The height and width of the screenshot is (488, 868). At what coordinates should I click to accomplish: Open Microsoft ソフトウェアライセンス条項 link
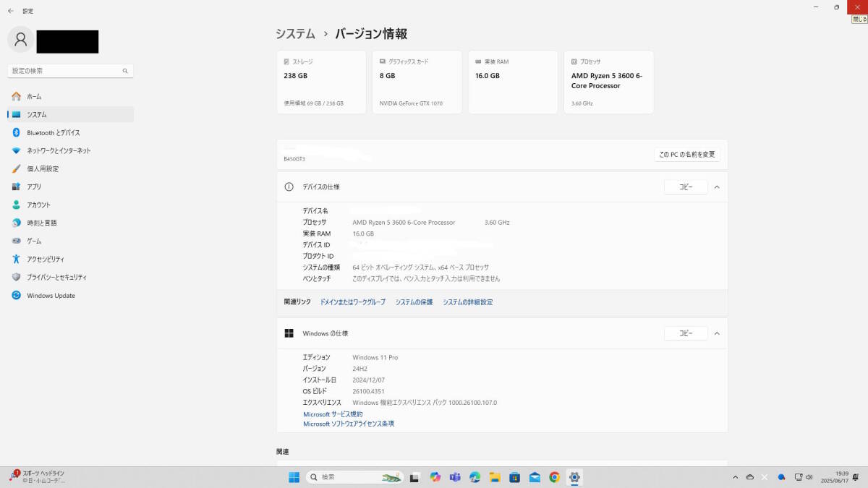point(349,424)
